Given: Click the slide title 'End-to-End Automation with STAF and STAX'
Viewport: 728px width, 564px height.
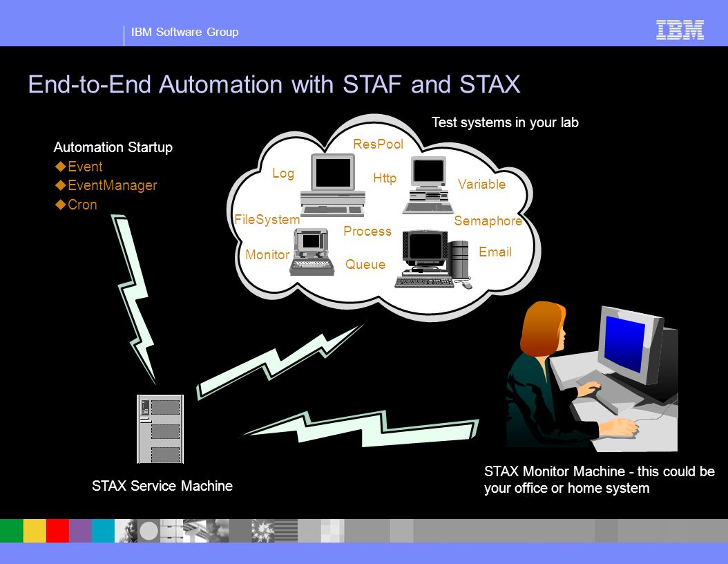Looking at the screenshot, I should tap(274, 84).
